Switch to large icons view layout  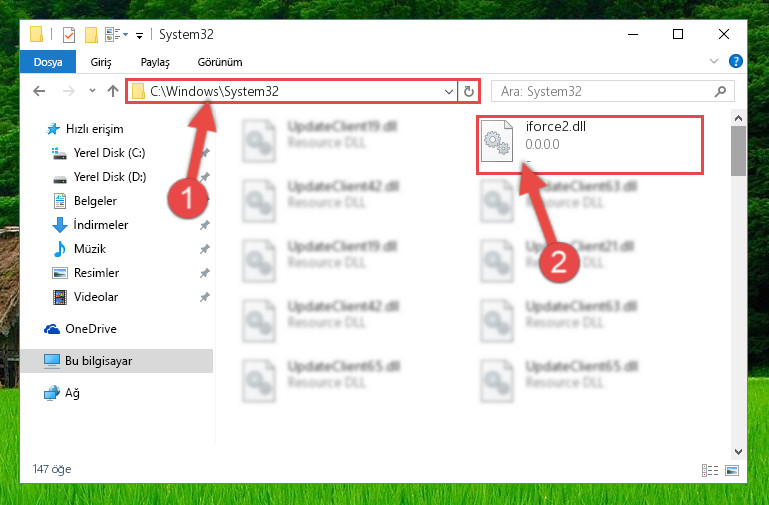(732, 470)
